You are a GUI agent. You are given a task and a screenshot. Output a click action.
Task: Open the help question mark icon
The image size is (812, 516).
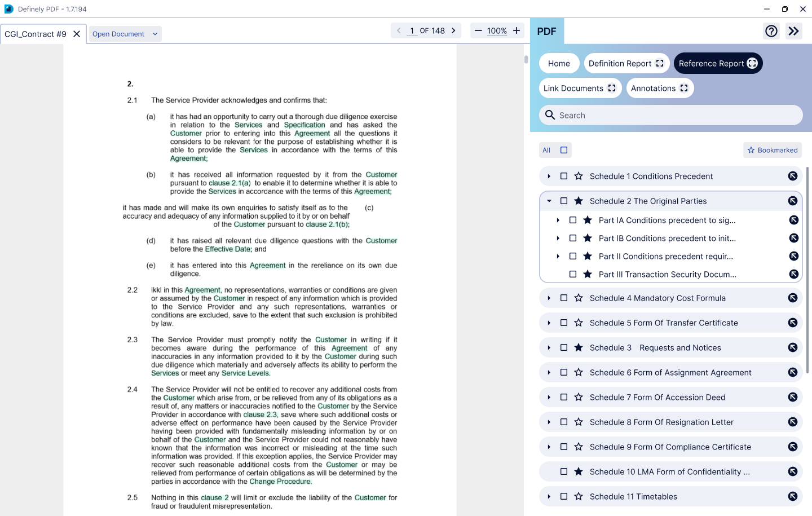pos(771,31)
